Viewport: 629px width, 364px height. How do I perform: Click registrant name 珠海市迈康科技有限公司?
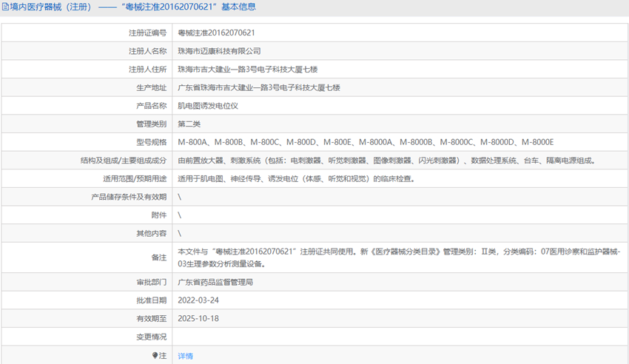[x=219, y=51]
